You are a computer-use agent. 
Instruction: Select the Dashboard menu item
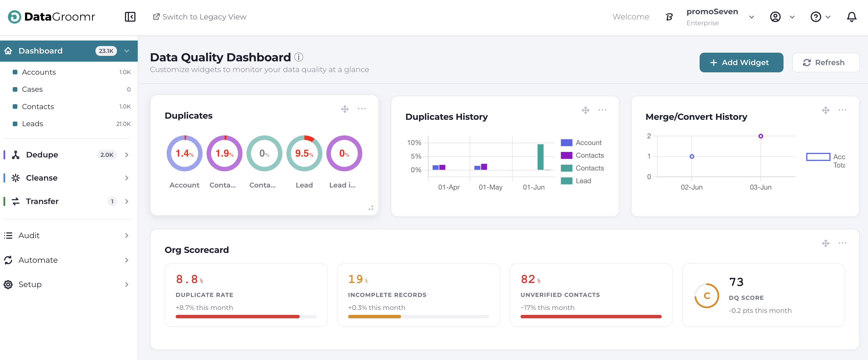(x=69, y=51)
